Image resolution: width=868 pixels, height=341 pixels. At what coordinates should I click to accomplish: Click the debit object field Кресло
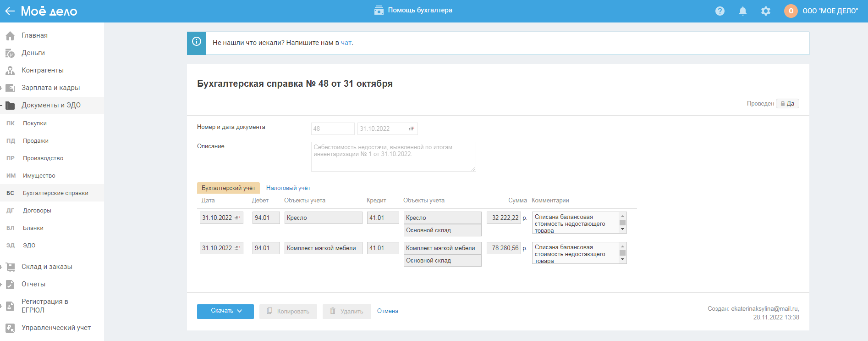[x=324, y=218]
